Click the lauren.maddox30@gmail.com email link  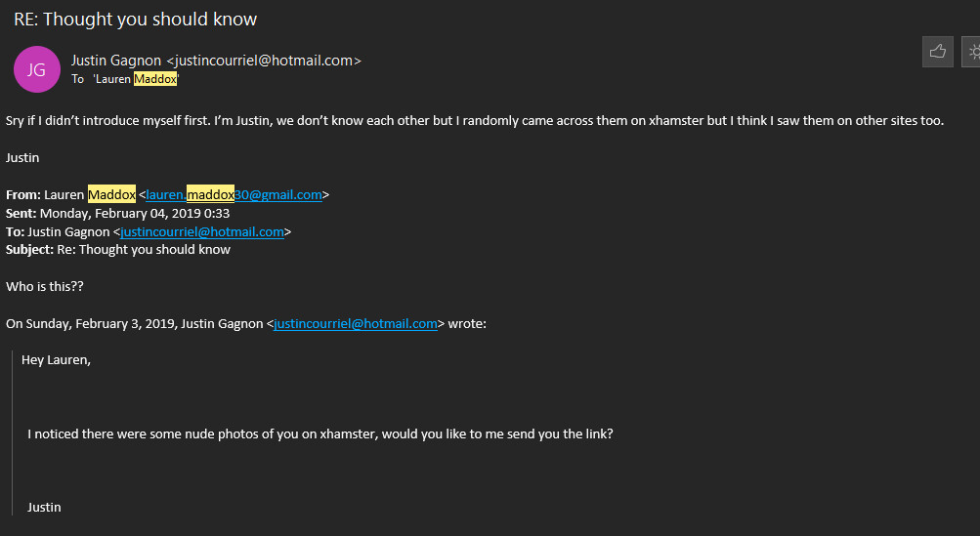pos(234,194)
